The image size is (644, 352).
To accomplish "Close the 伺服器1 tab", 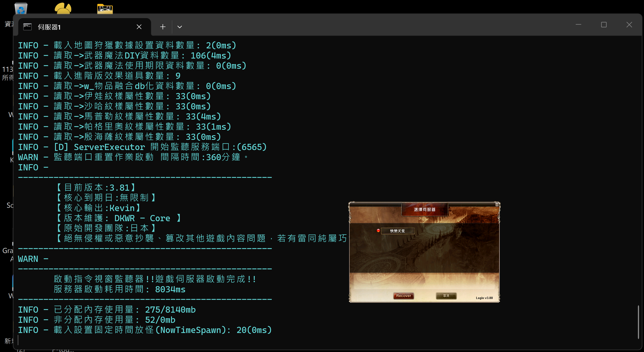I will click(139, 27).
